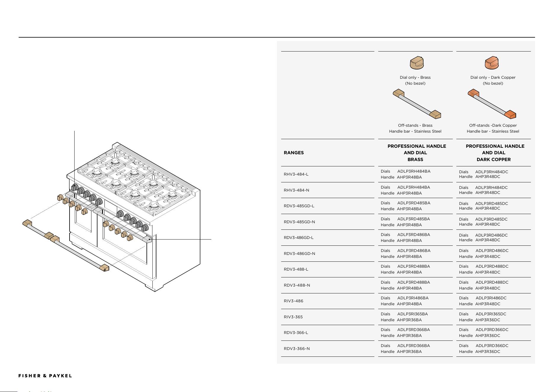Click dial code ADLP3RD366DC in RDV3-366-N row
Image resolution: width=554 pixels, height=392 pixels.
coord(492,346)
